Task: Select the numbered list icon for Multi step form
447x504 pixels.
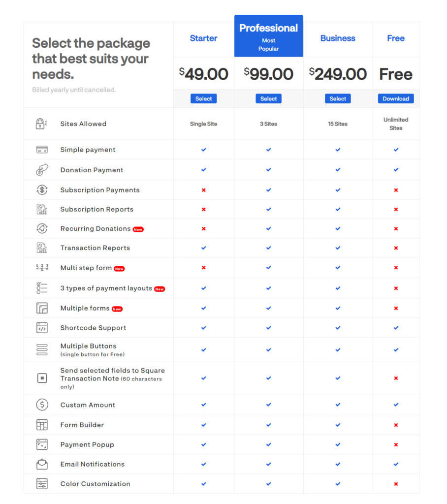Action: click(x=42, y=268)
